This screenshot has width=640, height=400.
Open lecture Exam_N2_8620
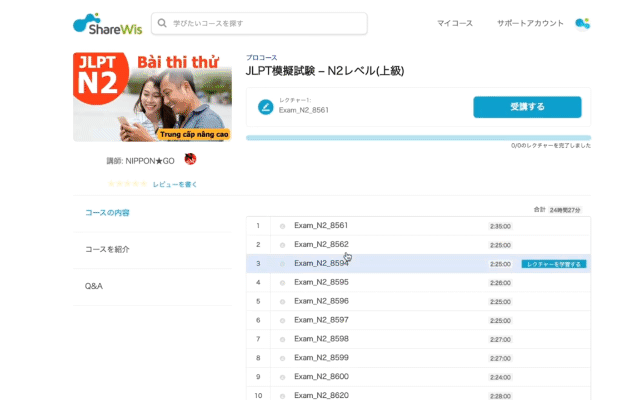(x=321, y=395)
